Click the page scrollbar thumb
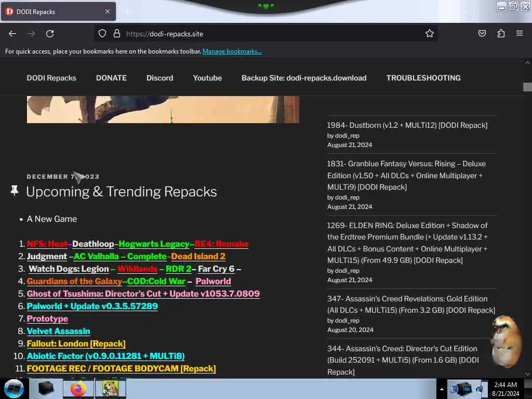Viewport: 532px width, 399px height. 527,87
